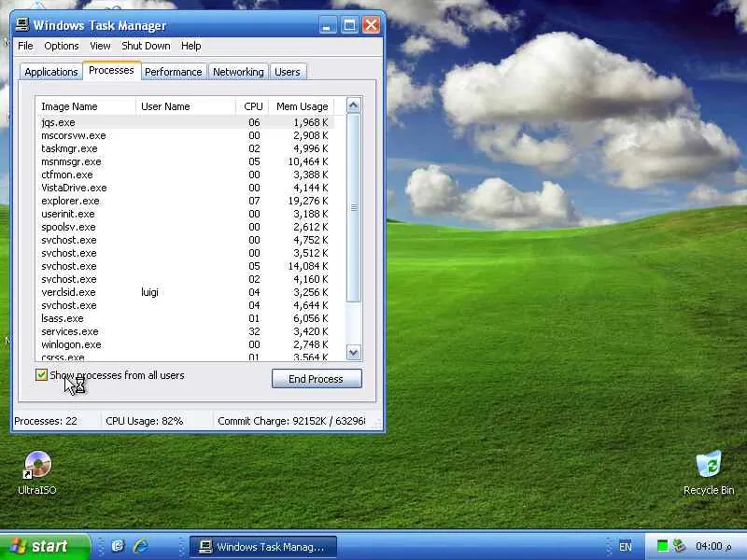Click the Processes: 22 status bar entry

pyautogui.click(x=46, y=421)
